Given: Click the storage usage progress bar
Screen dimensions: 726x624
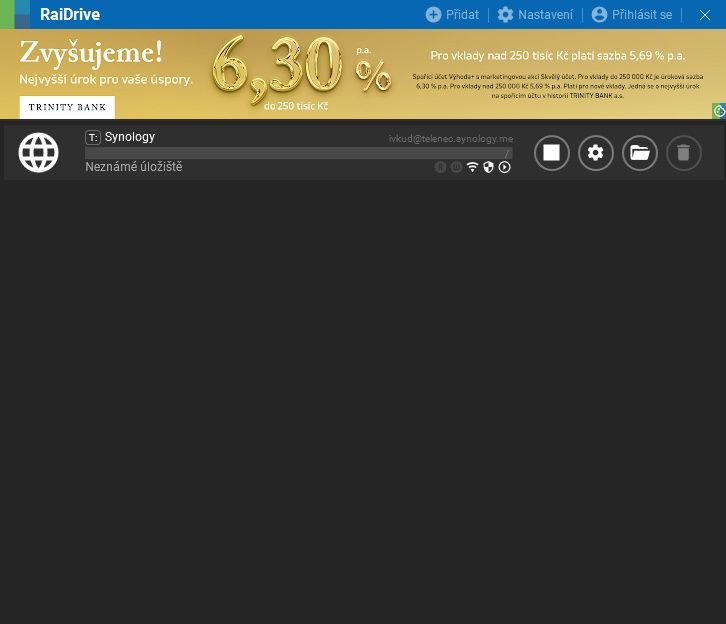Looking at the screenshot, I should click(x=298, y=153).
